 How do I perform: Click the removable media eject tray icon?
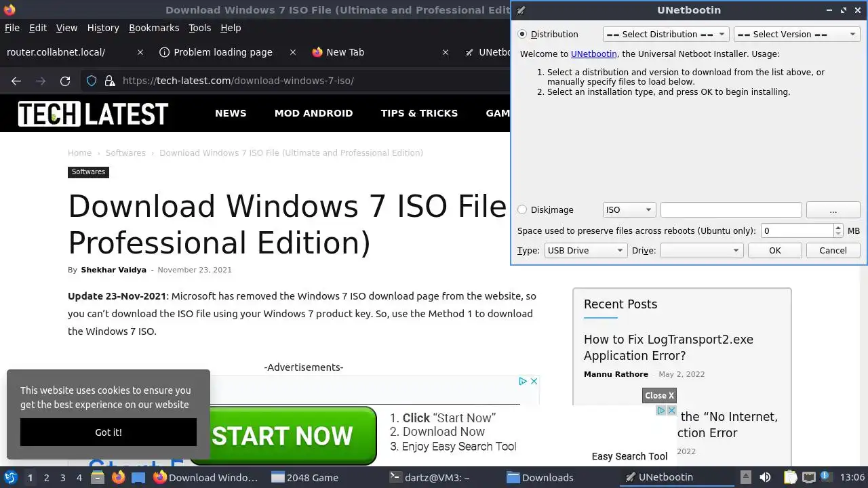(745, 477)
